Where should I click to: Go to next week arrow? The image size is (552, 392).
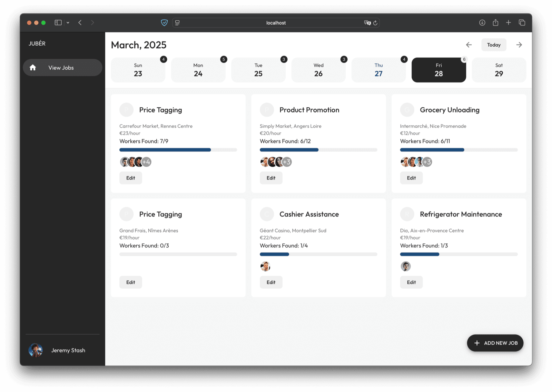tap(519, 45)
